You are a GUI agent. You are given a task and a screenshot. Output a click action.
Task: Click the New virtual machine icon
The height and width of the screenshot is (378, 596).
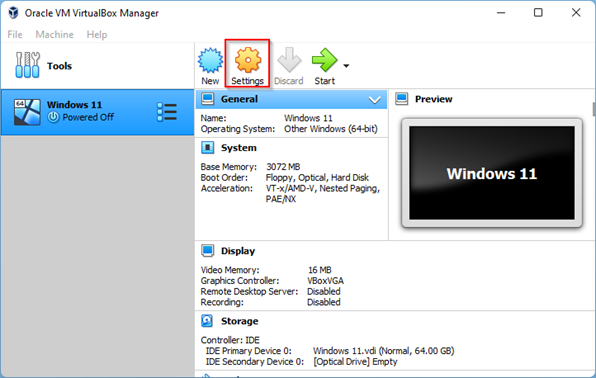coord(210,60)
